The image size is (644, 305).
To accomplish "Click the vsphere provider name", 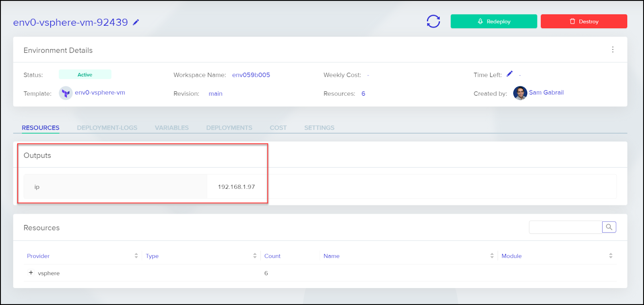I will (x=49, y=273).
